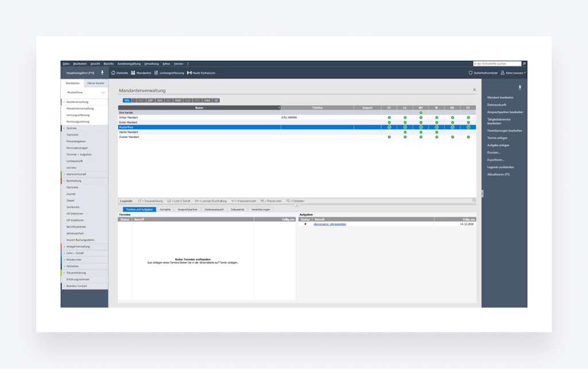Switch to the Kontakte tab
The height and width of the screenshot is (373, 588).
tap(165, 210)
